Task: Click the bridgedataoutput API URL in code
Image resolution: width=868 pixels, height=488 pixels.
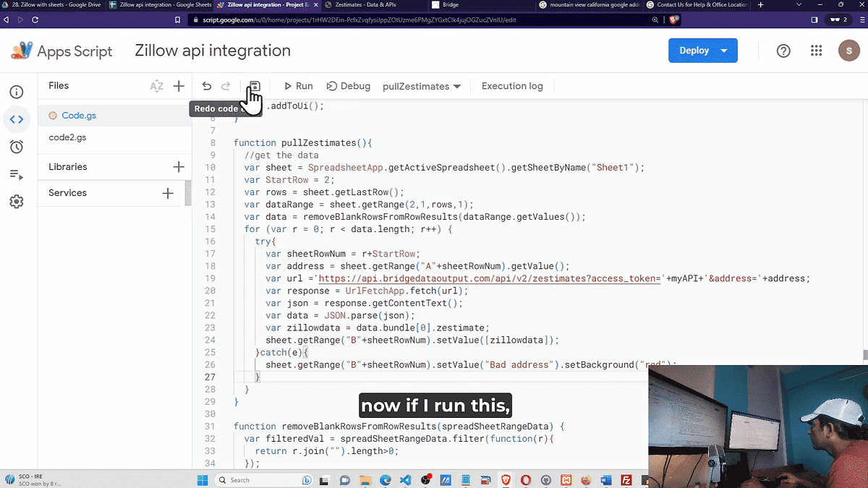Action: click(490, 278)
